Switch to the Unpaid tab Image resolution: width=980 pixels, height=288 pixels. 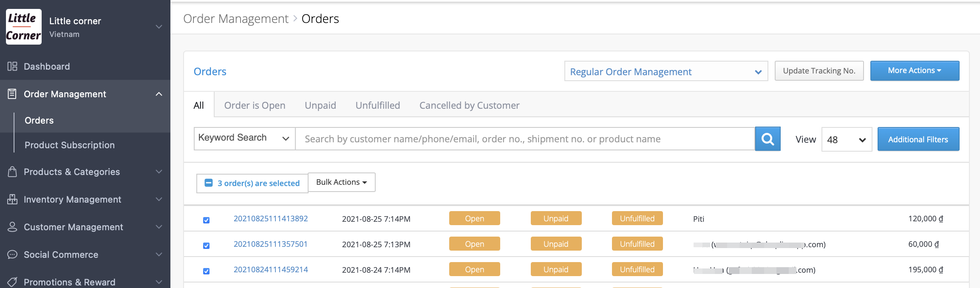(320, 105)
